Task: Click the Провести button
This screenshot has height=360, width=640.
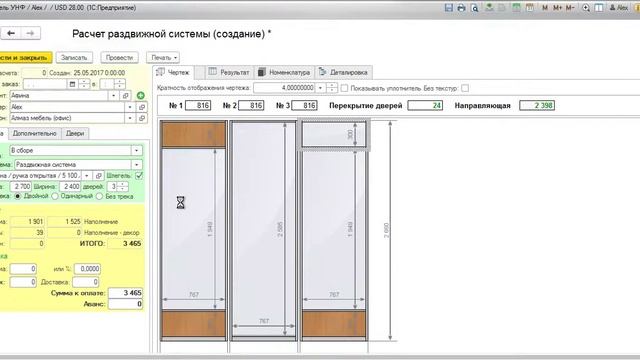Action: [x=120, y=58]
